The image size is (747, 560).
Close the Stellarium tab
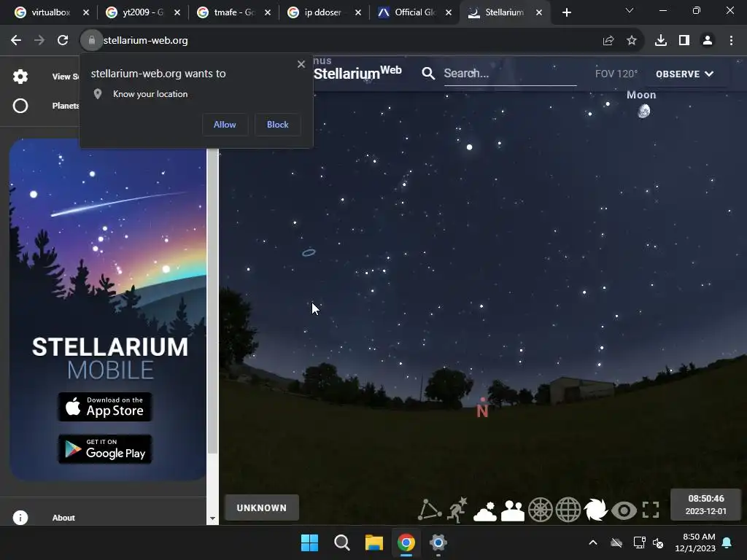coord(539,12)
